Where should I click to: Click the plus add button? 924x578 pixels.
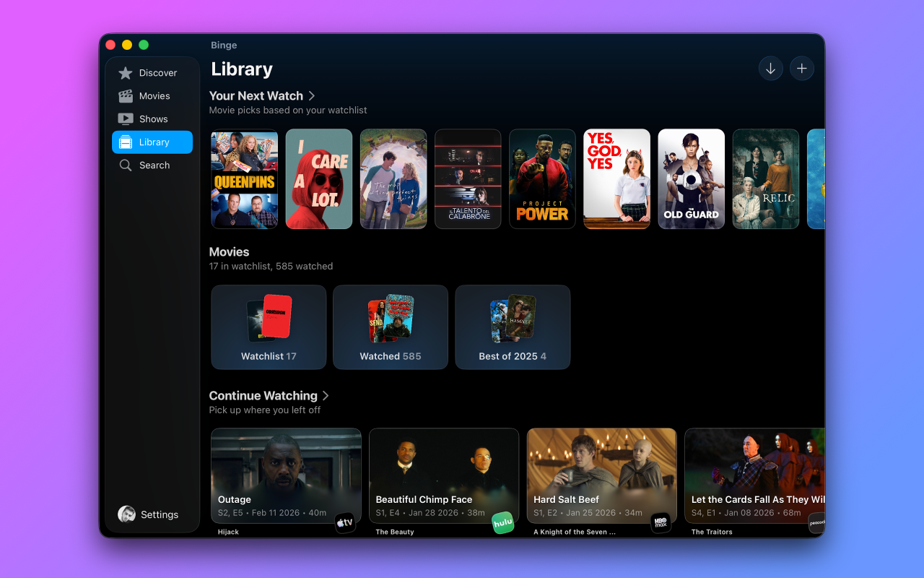pyautogui.click(x=802, y=69)
